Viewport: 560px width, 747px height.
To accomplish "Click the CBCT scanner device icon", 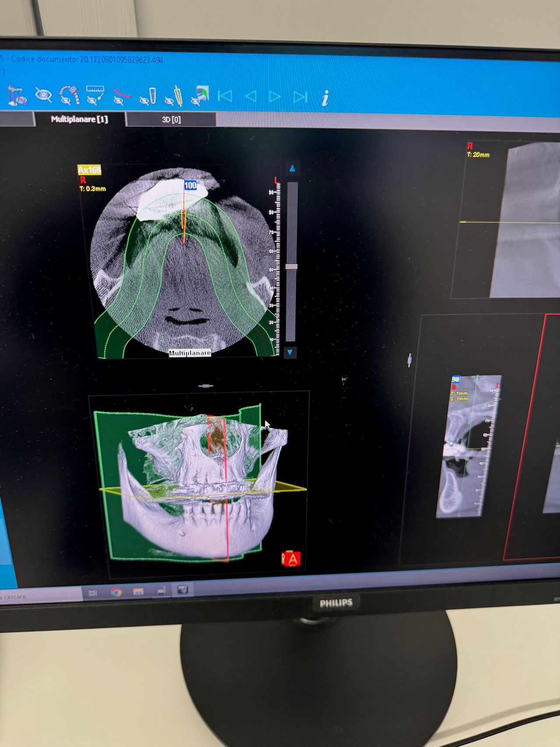I will (x=17, y=95).
